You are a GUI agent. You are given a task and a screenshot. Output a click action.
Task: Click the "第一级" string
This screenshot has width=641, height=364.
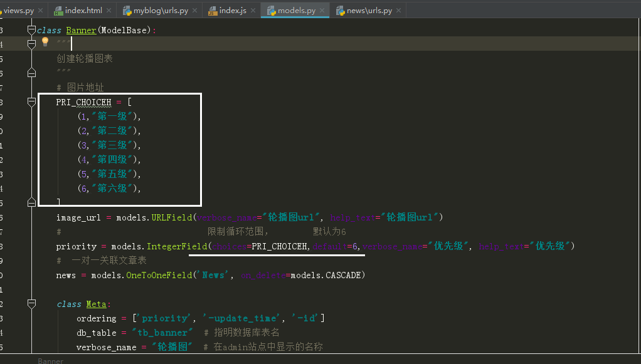point(112,117)
